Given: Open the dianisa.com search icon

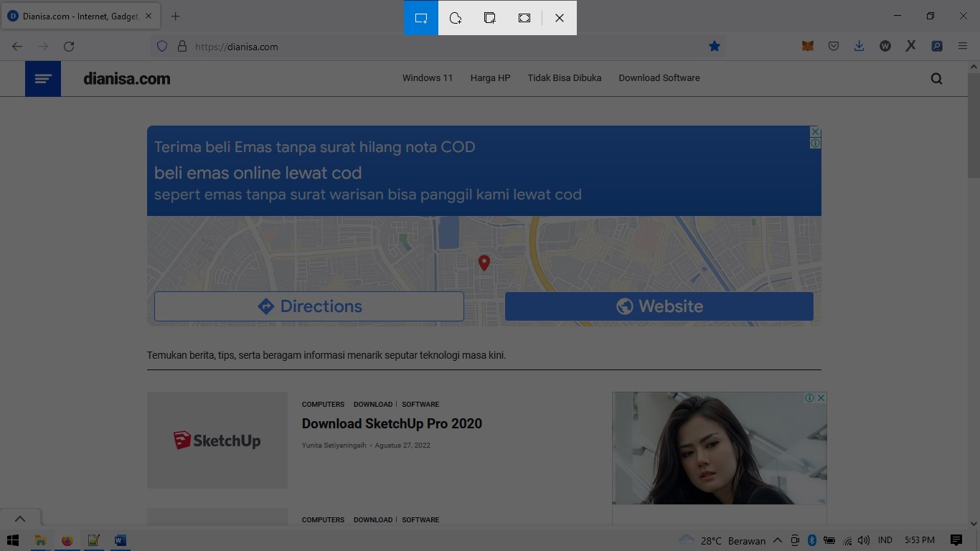Looking at the screenshot, I should pyautogui.click(x=936, y=78).
